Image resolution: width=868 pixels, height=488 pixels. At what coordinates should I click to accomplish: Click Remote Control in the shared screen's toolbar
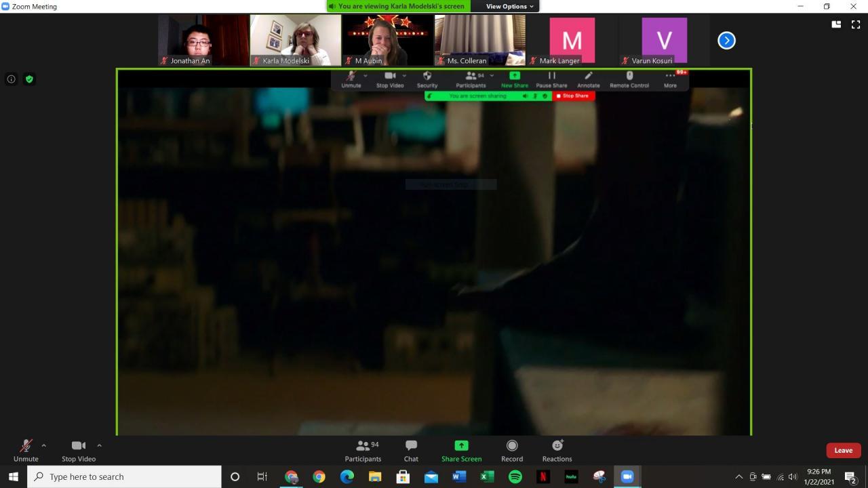pos(629,79)
